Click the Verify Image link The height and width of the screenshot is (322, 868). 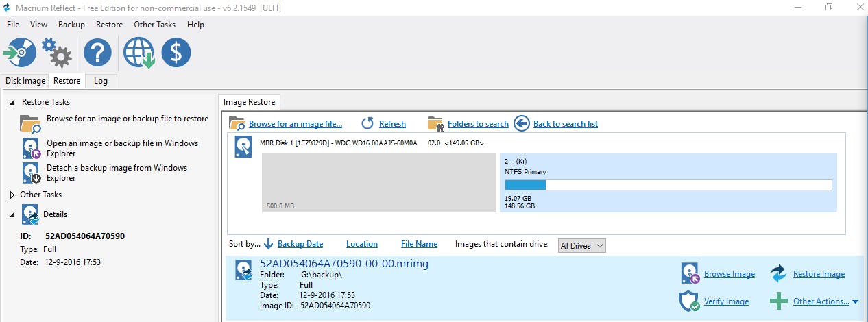coord(726,301)
